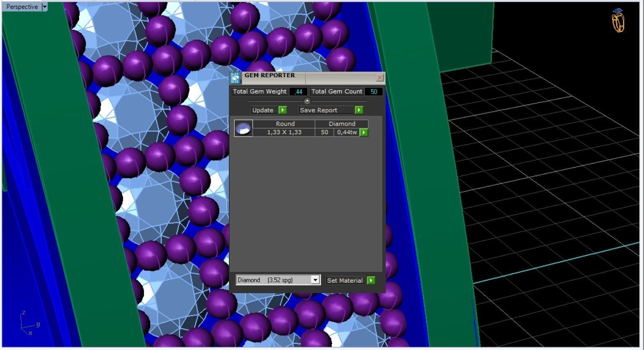Click the Gem Reporter title bar icon
The width and height of the screenshot is (644, 350).
(236, 78)
